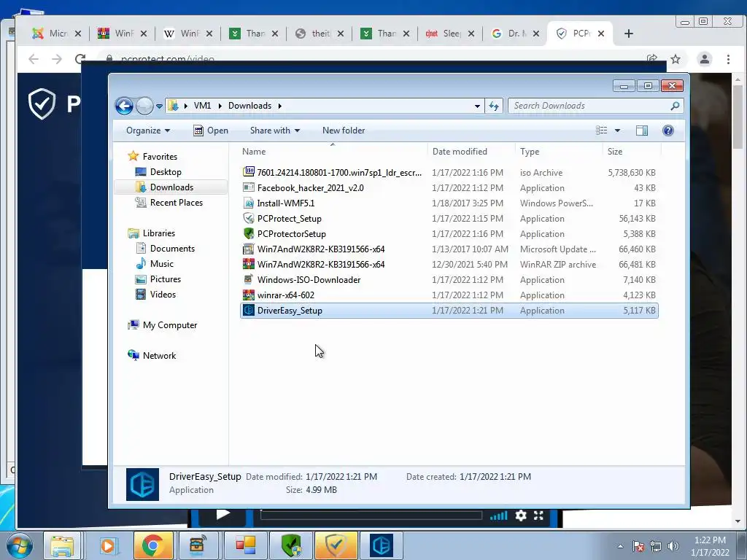Viewport: 747px width, 560px height.
Task: Select the DriverEasy_Setup file row
Action: pos(449,311)
